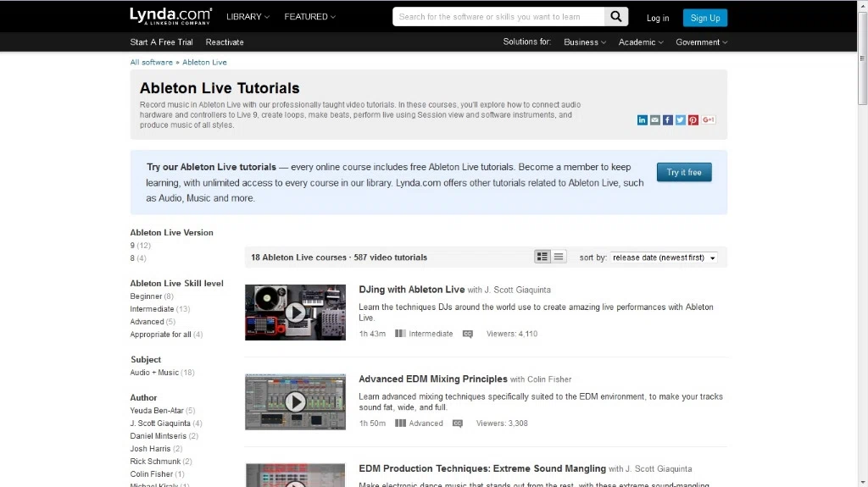Switch to compact list view icon
This screenshot has height=487, width=868.
pos(559,257)
